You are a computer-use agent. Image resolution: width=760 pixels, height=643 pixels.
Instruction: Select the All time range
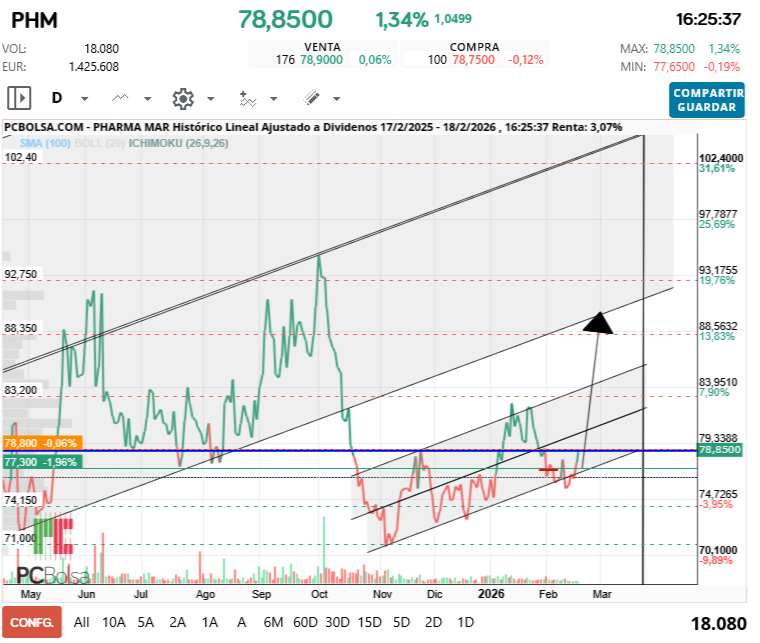(x=82, y=621)
